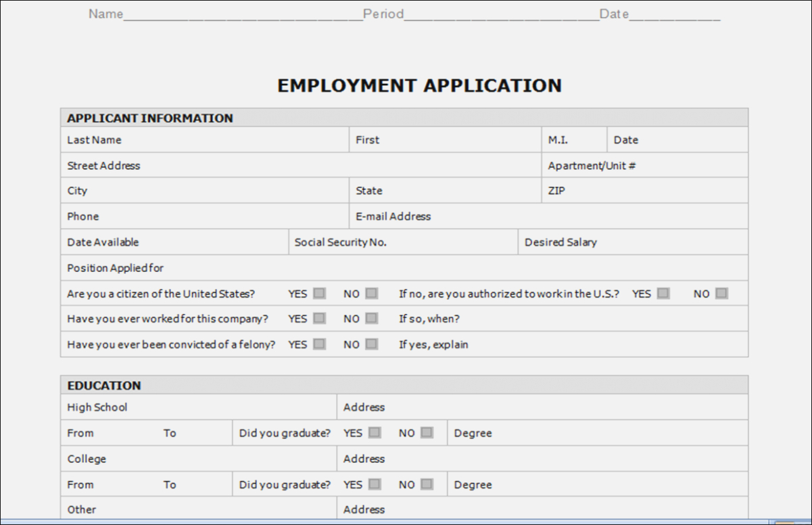The width and height of the screenshot is (812, 525).
Task: Click the Other school Address field
Action: point(543,509)
